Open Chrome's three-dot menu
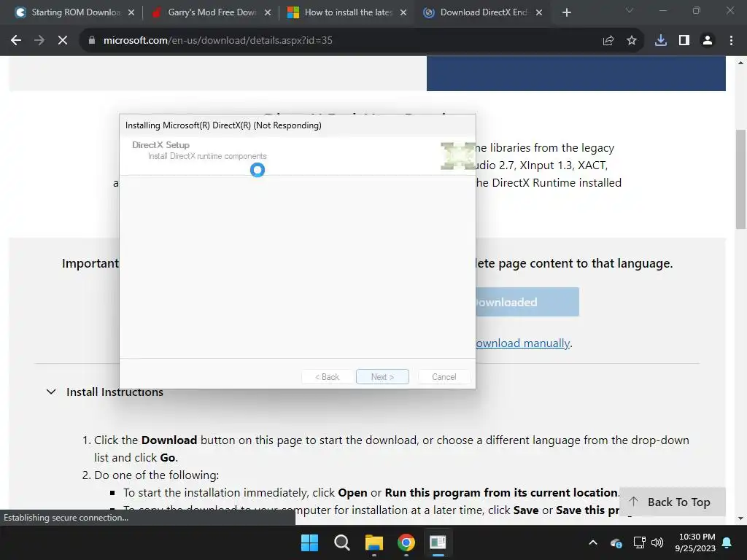The image size is (747, 560). (x=731, y=41)
